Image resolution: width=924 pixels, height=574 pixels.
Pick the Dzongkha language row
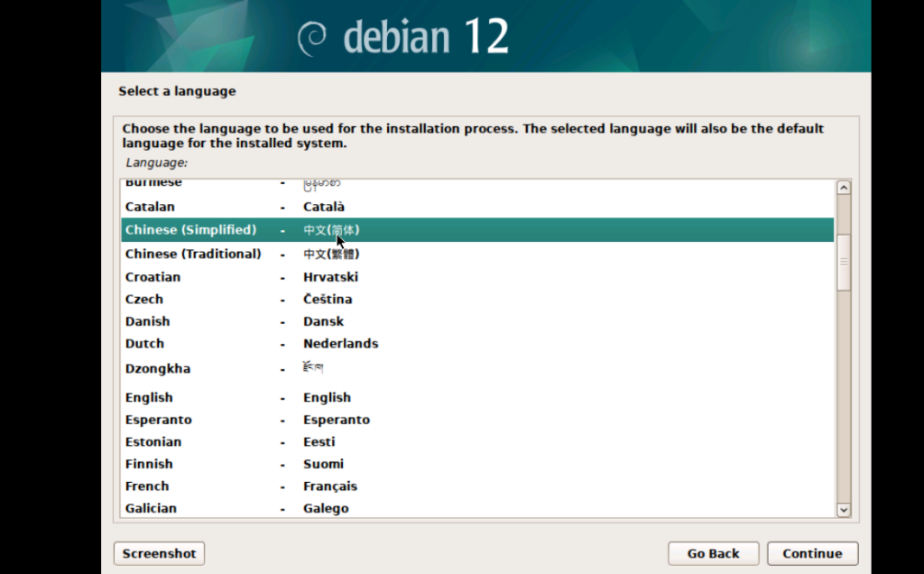157,369
